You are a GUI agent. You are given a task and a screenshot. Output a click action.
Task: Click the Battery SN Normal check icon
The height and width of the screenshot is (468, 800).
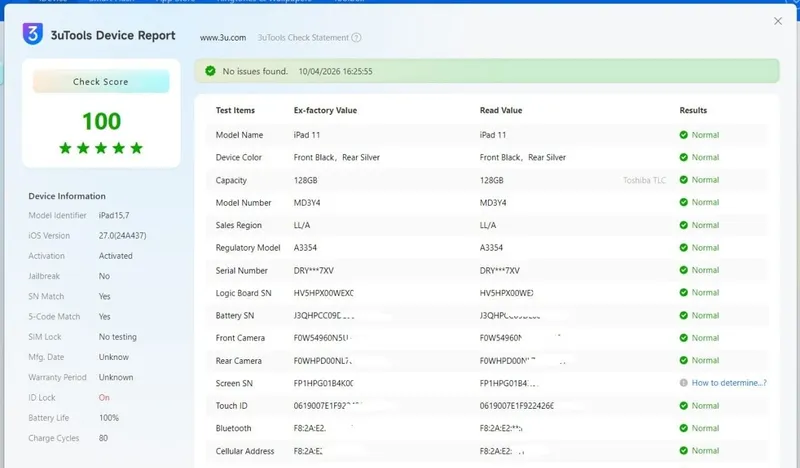[684, 315]
